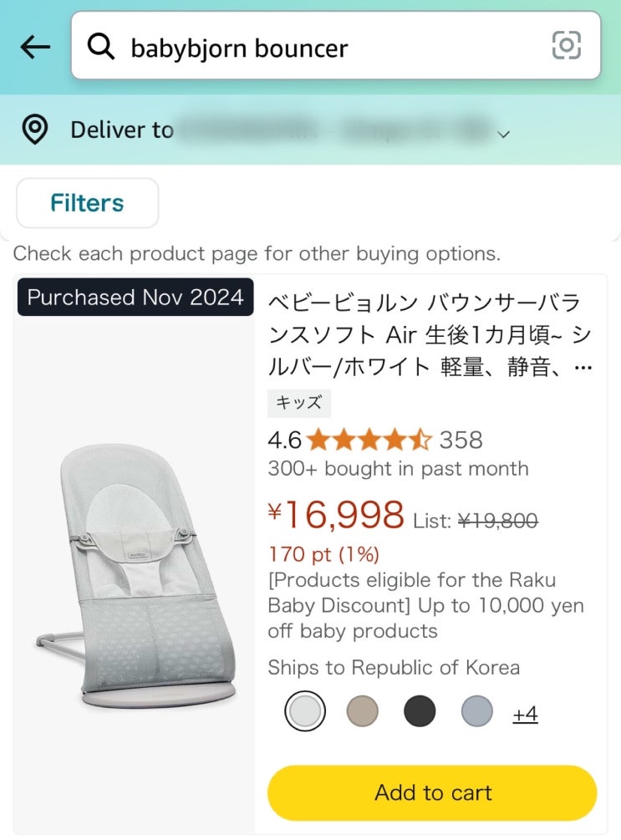Tap the delivery location pin icon
Screen dimensions: 621x840
[34, 130]
